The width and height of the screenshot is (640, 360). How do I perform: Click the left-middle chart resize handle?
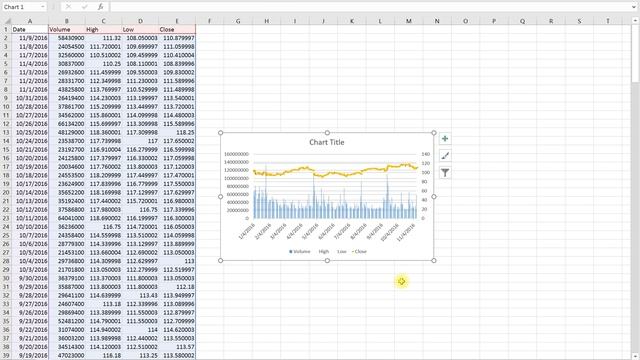(x=221, y=196)
